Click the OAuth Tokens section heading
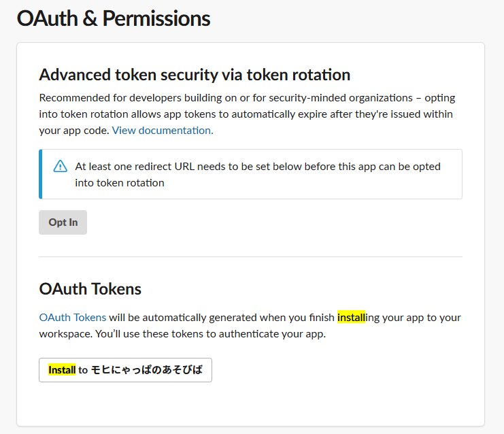504x434 pixels. click(x=90, y=288)
